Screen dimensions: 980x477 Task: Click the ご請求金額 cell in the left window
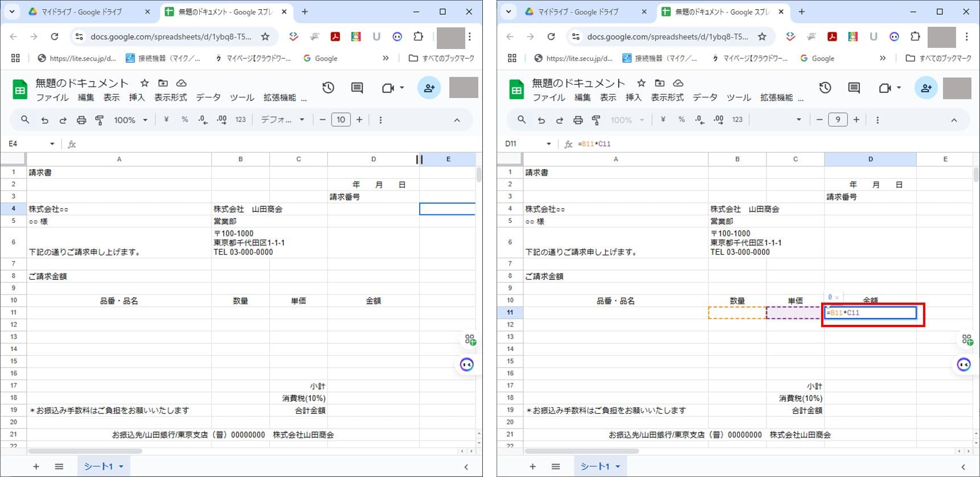pos(119,276)
